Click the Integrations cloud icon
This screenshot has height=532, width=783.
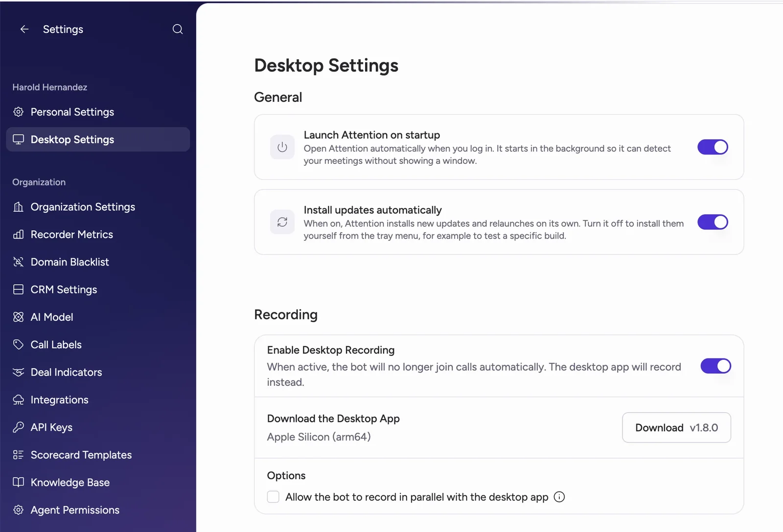18,400
